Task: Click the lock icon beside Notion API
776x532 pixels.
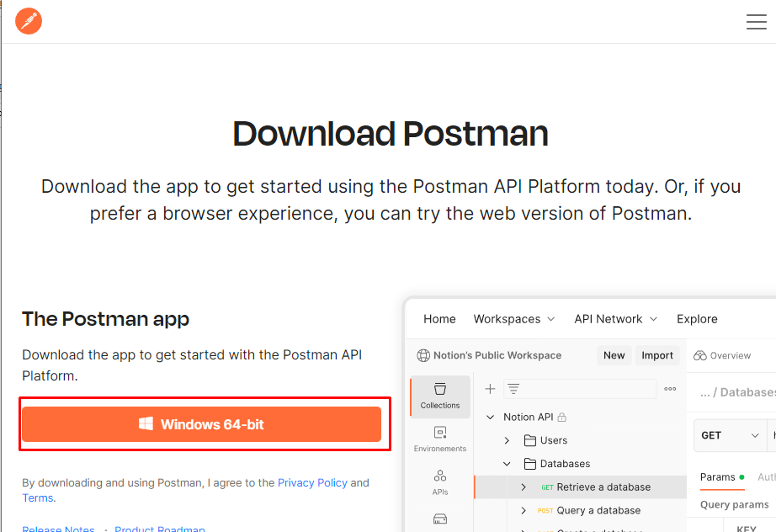Action: pos(561,418)
